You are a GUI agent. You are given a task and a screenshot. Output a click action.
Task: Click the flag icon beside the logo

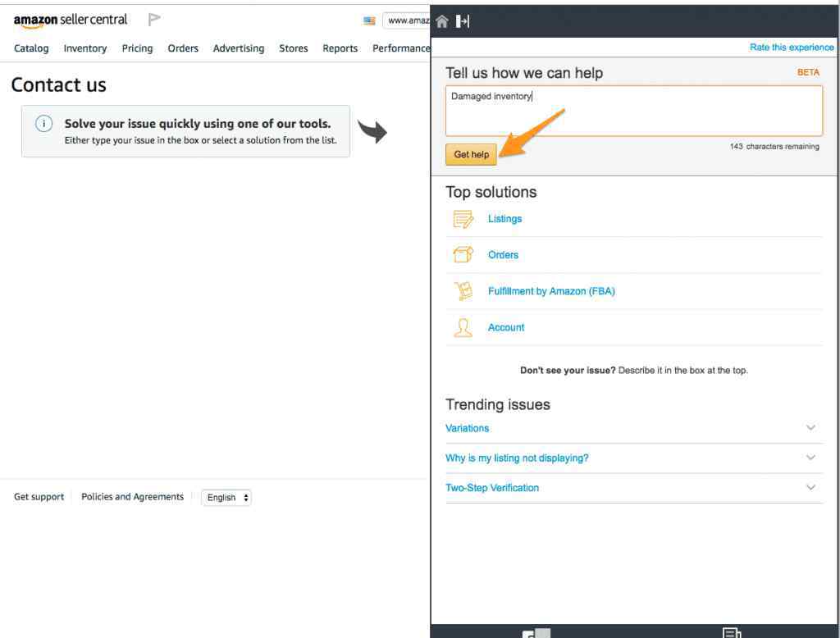tap(154, 20)
